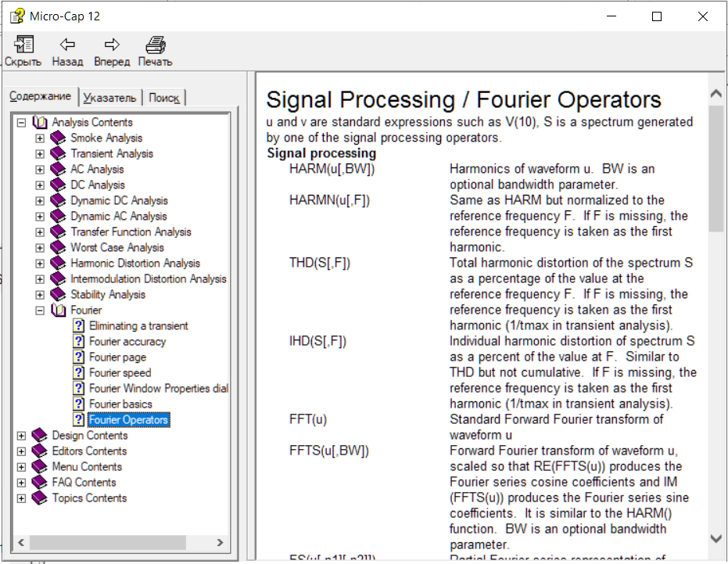
Task: Open the Fourier basics topic
Action: click(120, 404)
